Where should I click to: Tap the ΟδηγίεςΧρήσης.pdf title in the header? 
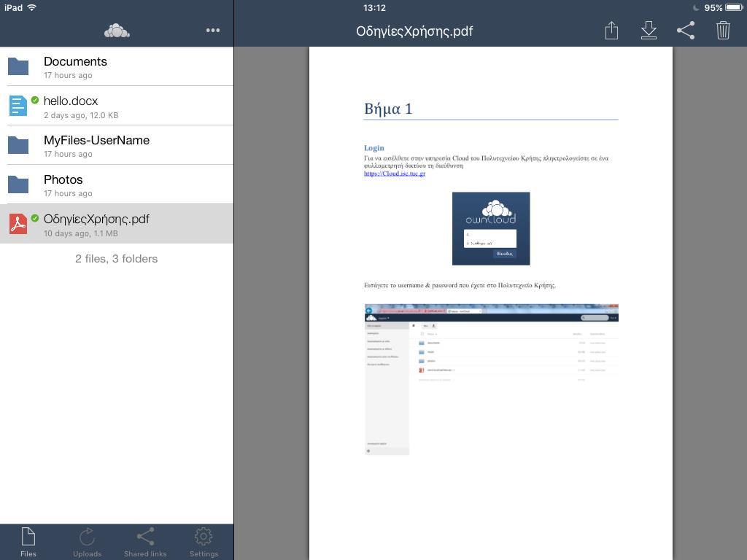click(414, 31)
